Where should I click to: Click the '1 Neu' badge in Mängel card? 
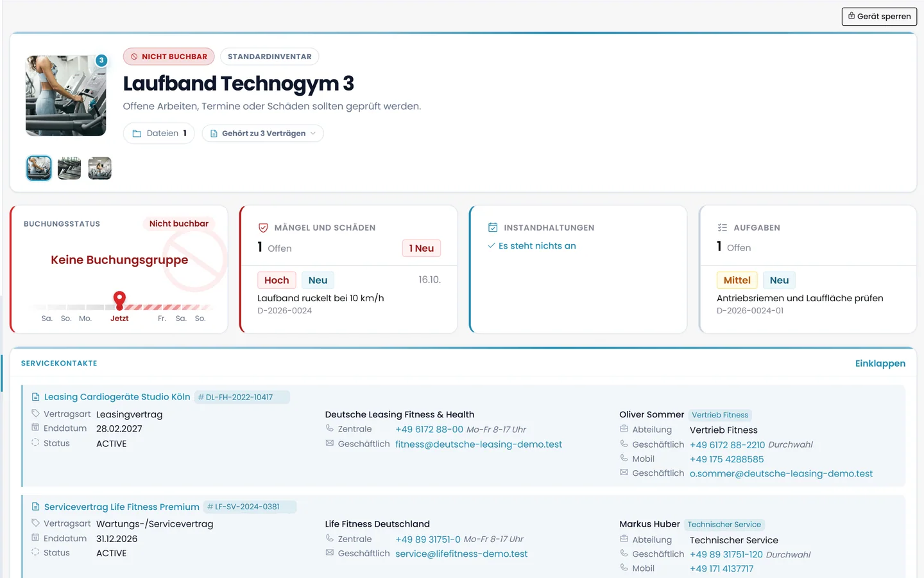pos(422,248)
